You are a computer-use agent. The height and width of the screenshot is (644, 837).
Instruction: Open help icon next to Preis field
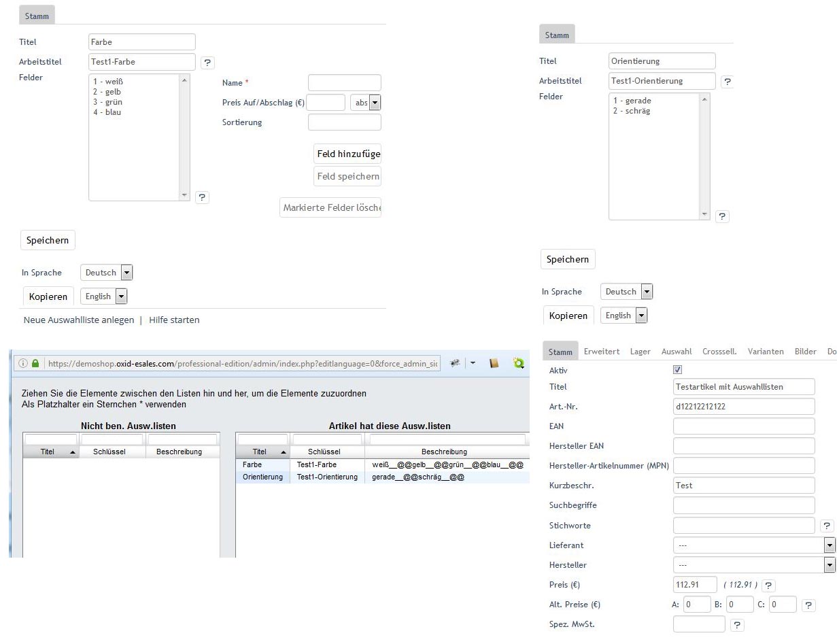768,585
